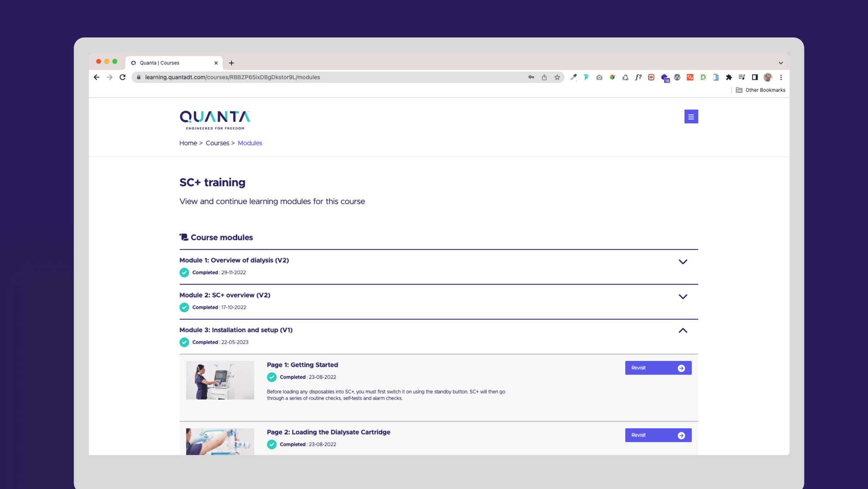Expand Module 2: SC+ overview chevron

click(682, 296)
